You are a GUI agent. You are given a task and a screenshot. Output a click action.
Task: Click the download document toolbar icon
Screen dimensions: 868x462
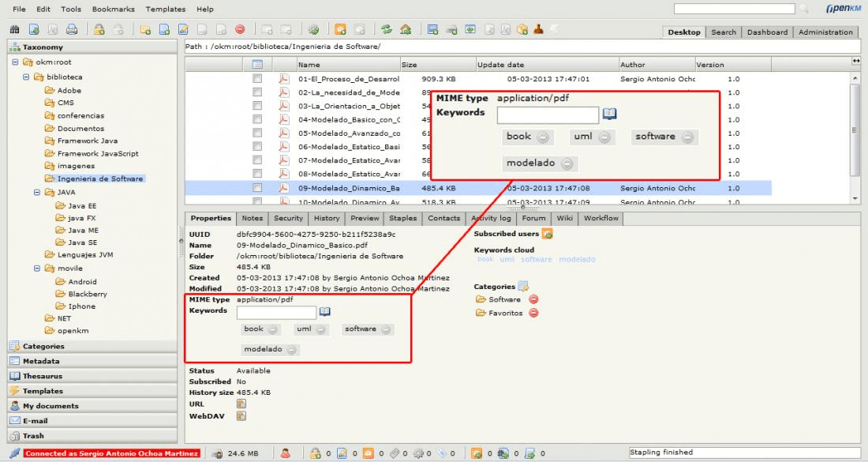34,29
